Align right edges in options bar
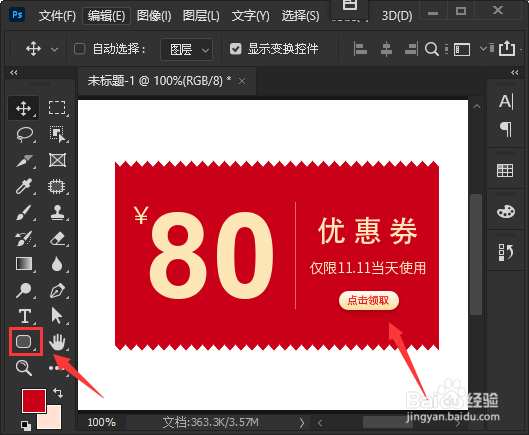 tap(411, 49)
